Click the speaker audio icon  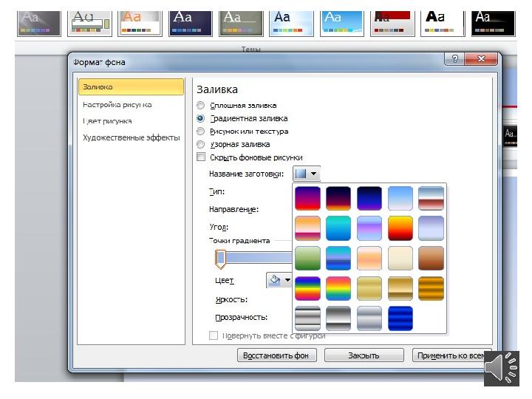click(x=502, y=369)
